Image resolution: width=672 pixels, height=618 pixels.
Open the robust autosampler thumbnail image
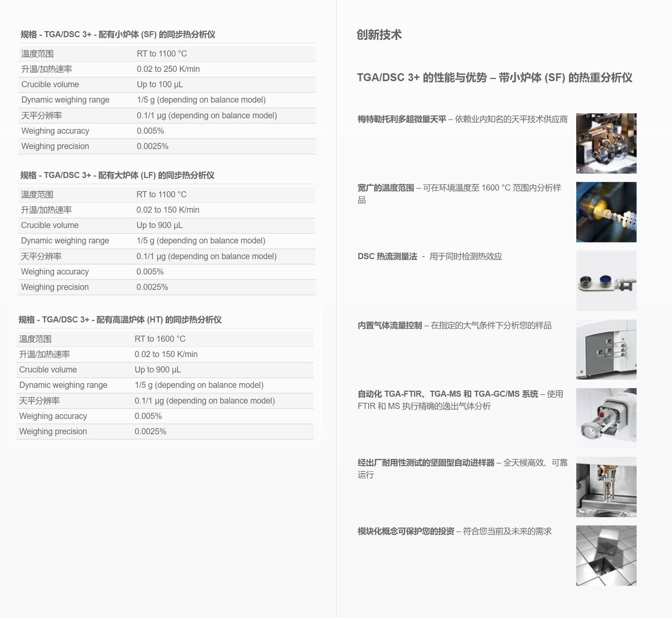tap(606, 487)
